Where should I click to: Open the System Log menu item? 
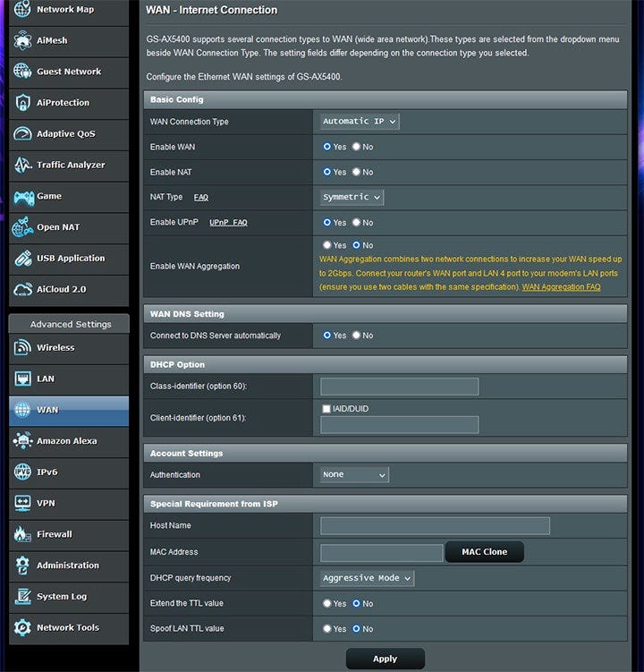point(62,597)
